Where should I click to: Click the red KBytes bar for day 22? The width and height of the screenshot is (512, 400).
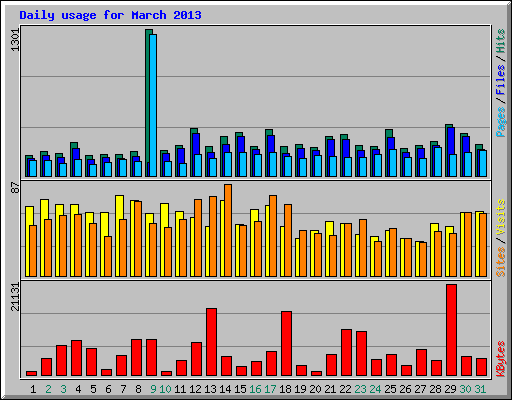click(346, 353)
